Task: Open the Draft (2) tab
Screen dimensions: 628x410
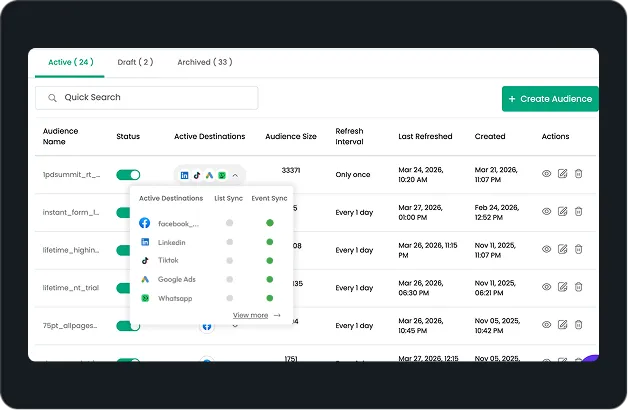Action: (135, 62)
